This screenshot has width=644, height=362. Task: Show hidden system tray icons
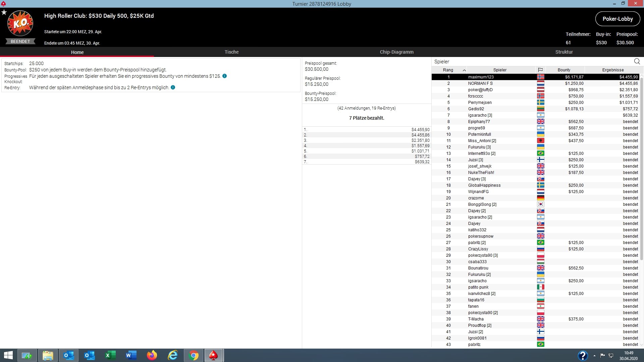pos(594,355)
